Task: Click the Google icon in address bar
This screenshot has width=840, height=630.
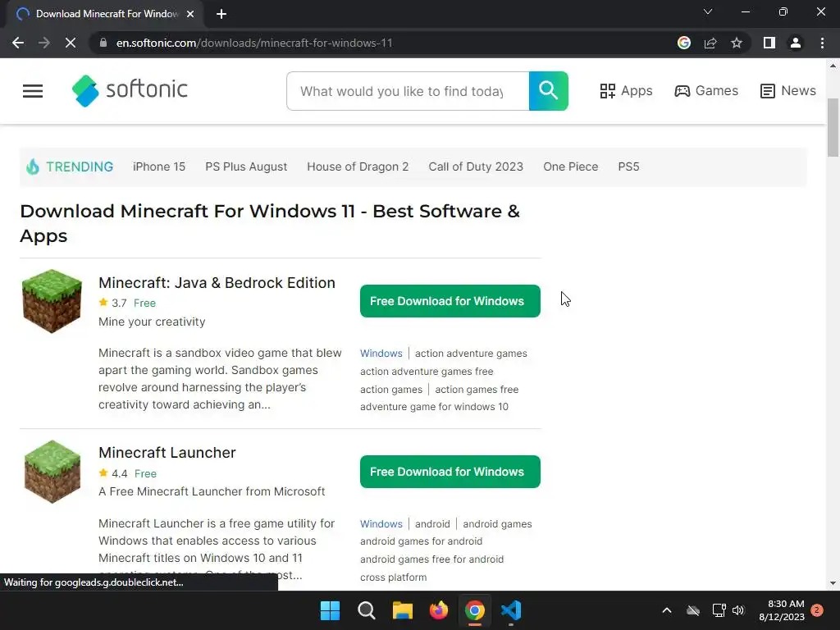Action: click(x=683, y=43)
